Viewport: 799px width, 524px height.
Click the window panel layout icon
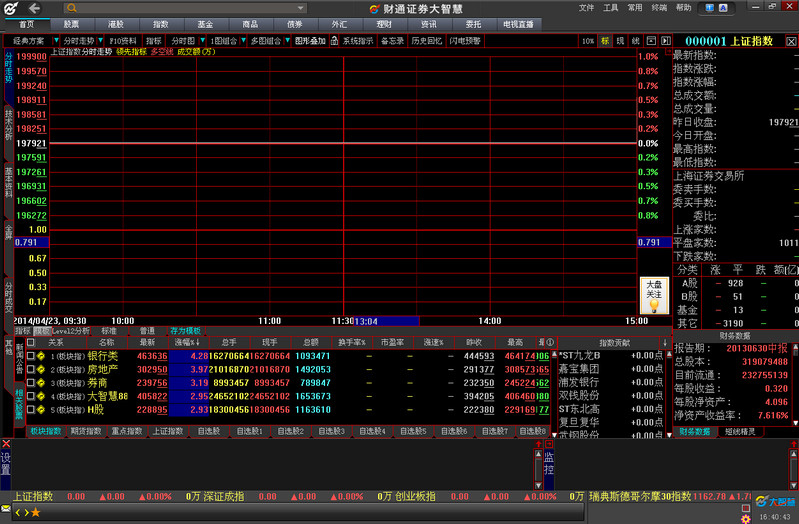tap(651, 41)
